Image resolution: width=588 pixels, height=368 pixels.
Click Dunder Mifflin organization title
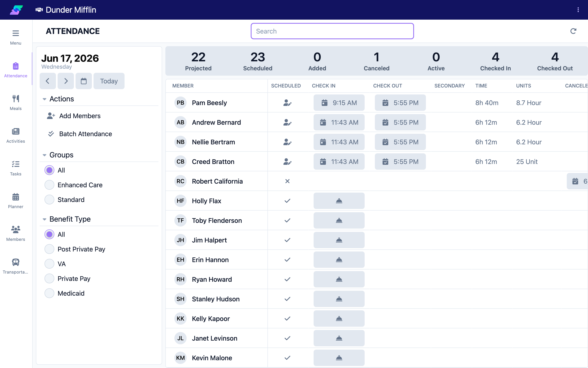[71, 10]
